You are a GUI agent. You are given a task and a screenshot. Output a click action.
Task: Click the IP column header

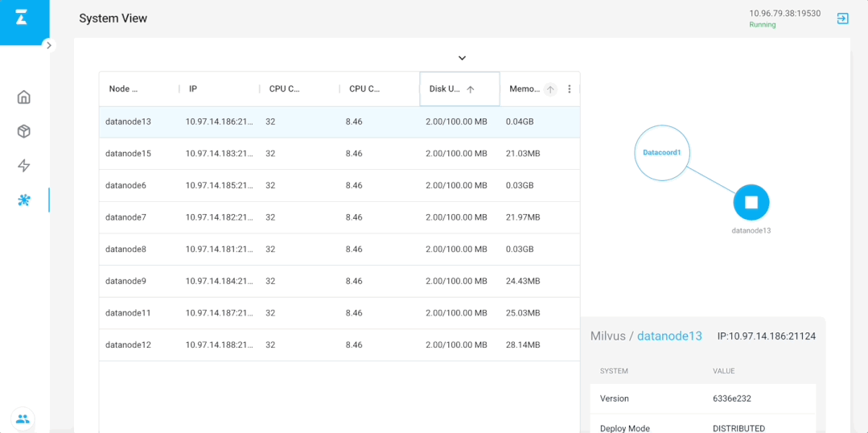(220, 89)
